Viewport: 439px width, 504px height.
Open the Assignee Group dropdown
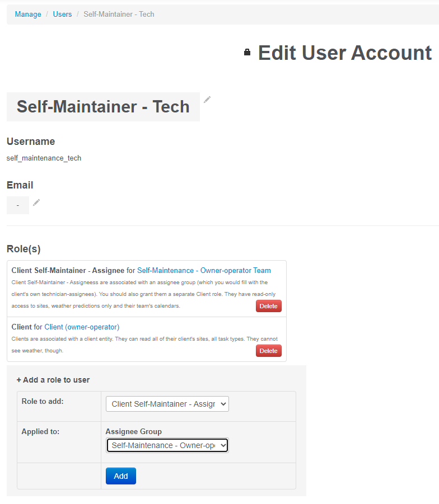pos(167,445)
